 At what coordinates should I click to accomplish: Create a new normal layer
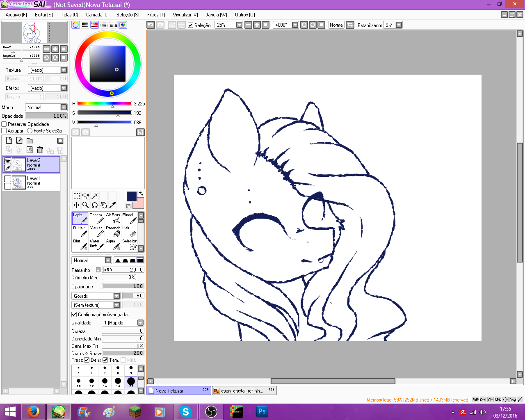click(x=9, y=140)
